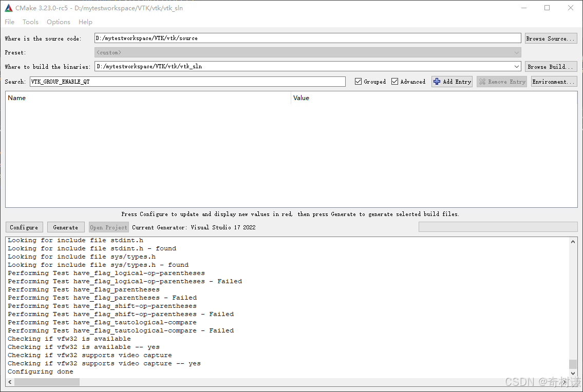
Task: Focus the source code path field
Action: click(308, 38)
